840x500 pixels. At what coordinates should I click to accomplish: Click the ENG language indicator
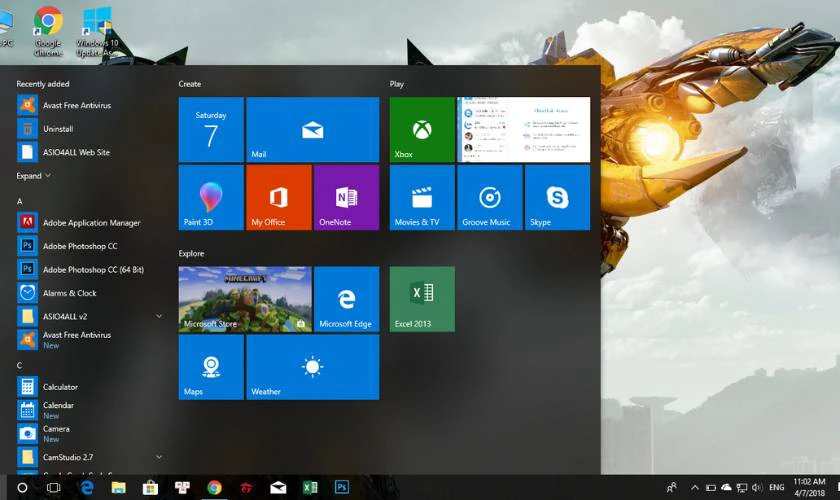tap(777, 488)
